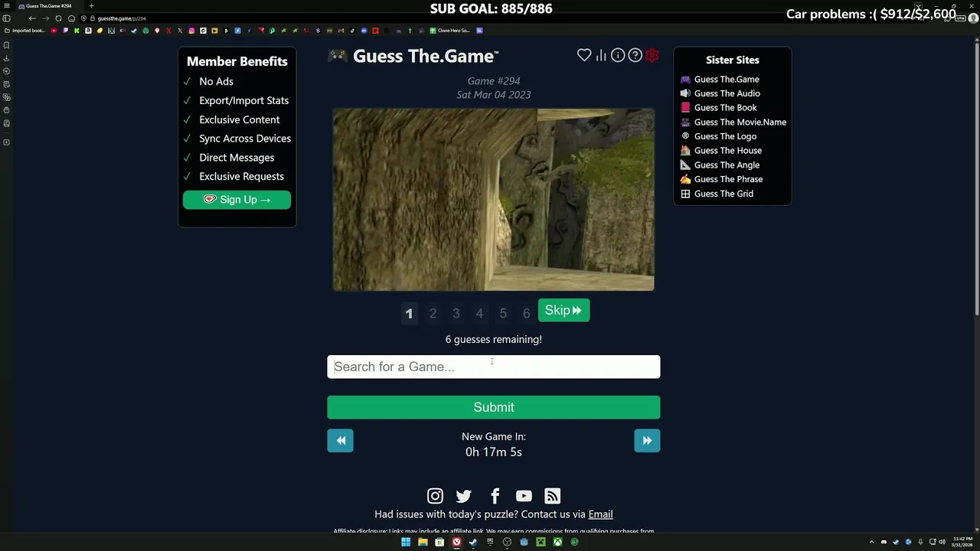Viewport: 980px width, 551px height.
Task: Go to next game with right arrow button
Action: point(647,440)
